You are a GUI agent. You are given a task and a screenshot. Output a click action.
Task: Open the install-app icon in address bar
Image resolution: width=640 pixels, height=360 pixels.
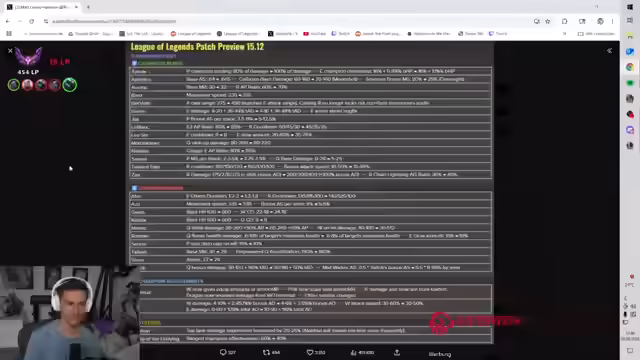536,21
